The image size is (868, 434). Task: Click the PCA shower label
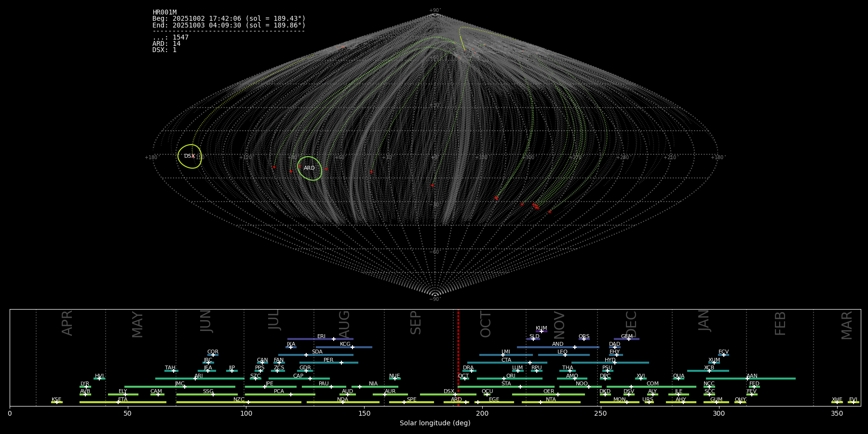[279, 392]
